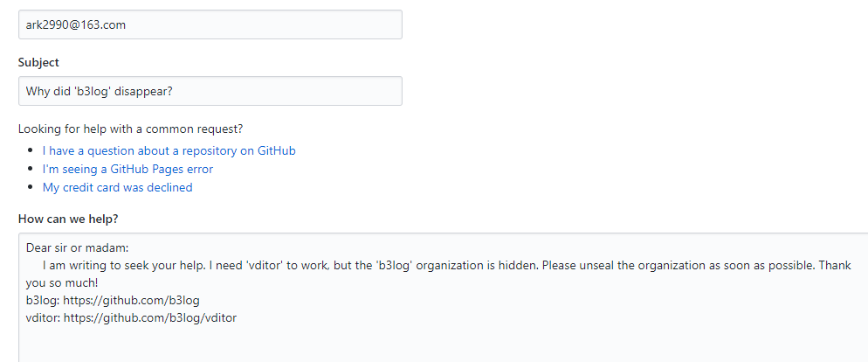Open 'I have a question about a repository' link
Screen dimensions: 868x362
(x=169, y=150)
